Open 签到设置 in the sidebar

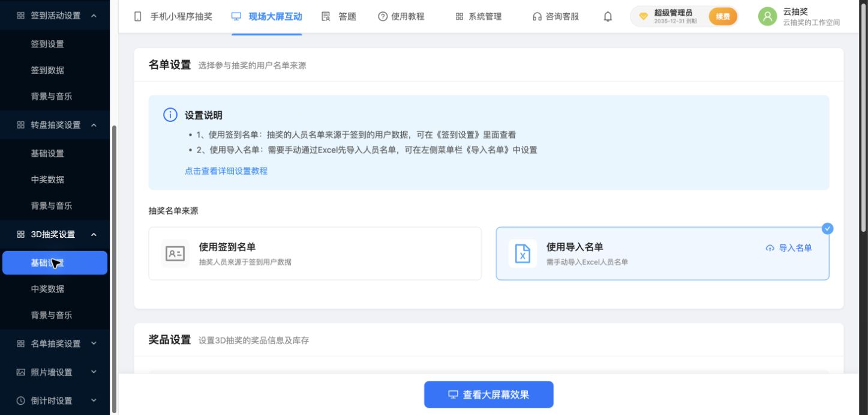pos(47,44)
